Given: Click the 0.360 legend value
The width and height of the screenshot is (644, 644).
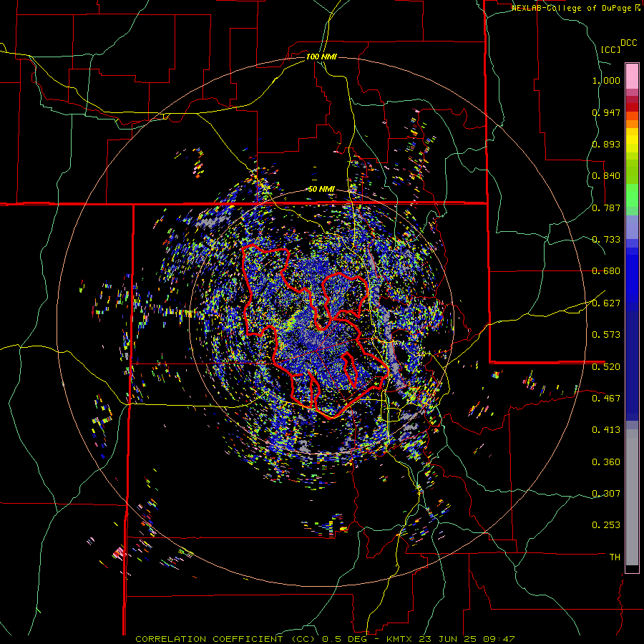Looking at the screenshot, I should [x=606, y=462].
